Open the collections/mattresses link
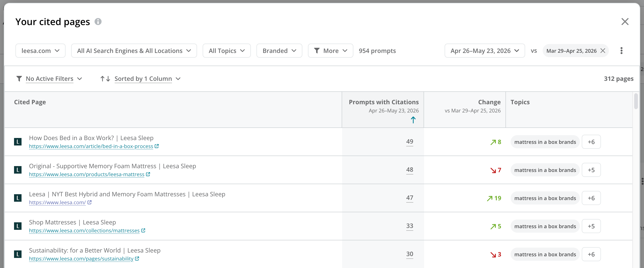 tap(84, 231)
